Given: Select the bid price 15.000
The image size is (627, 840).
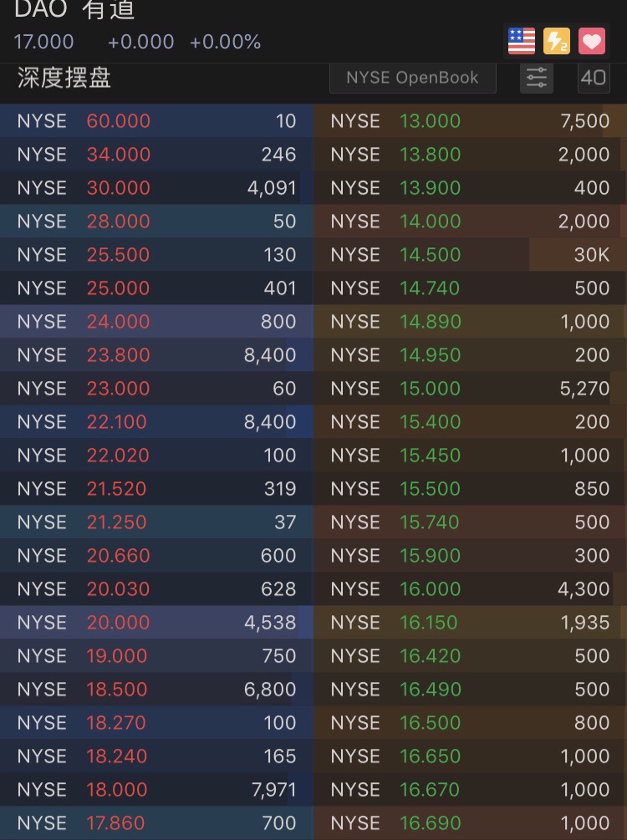Looking at the screenshot, I should [x=431, y=389].
